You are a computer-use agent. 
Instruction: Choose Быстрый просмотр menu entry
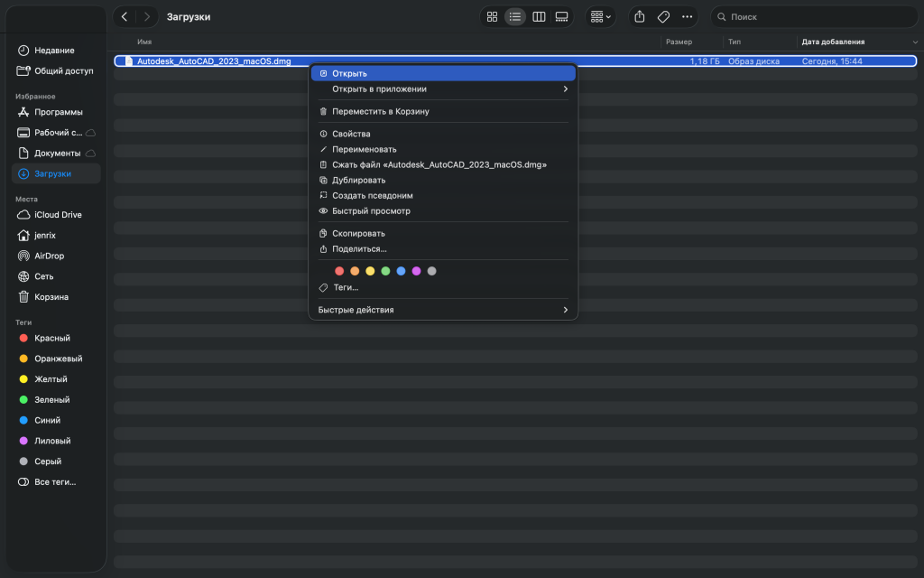[443, 210]
